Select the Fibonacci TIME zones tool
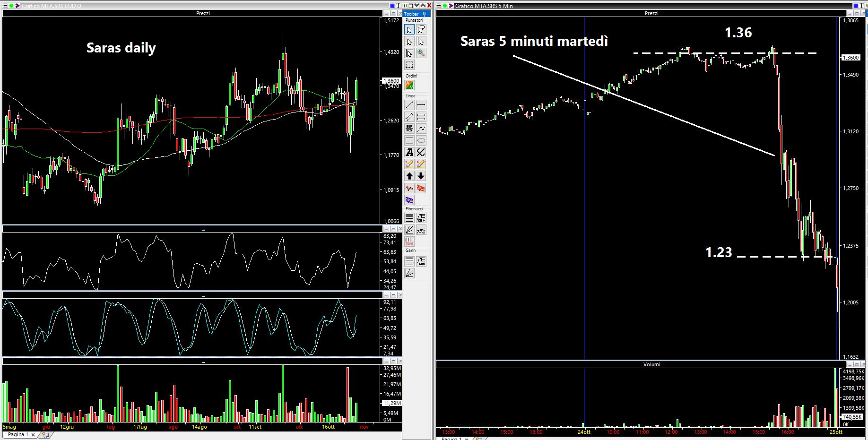The height and width of the screenshot is (440, 868). coord(409,242)
